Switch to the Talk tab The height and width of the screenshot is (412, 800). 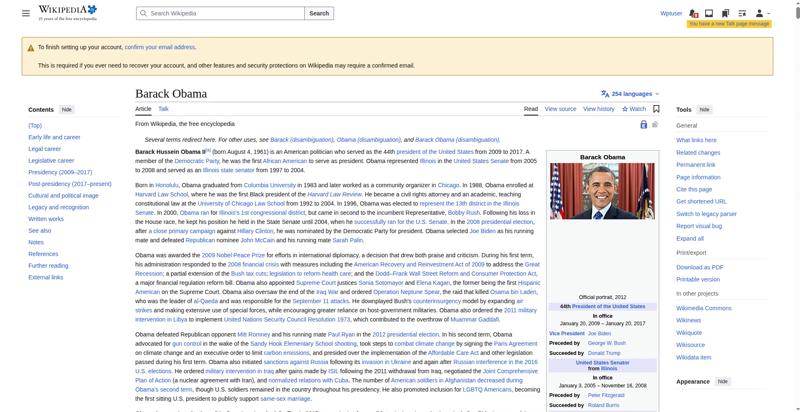point(163,109)
